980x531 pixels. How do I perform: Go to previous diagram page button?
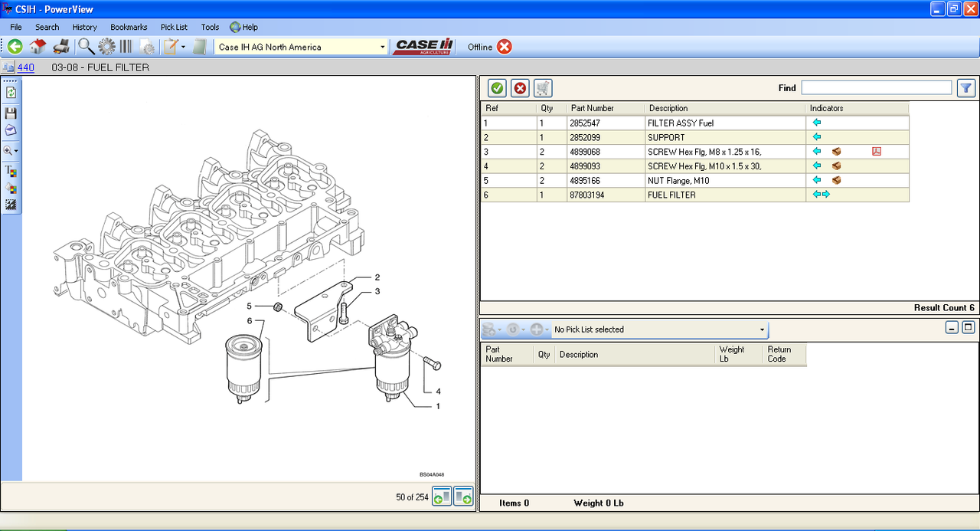click(x=442, y=497)
